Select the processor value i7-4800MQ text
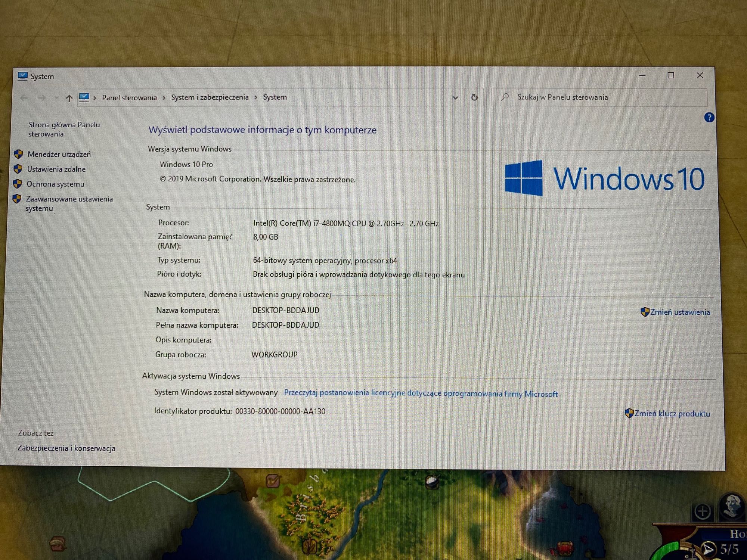 tap(346, 223)
